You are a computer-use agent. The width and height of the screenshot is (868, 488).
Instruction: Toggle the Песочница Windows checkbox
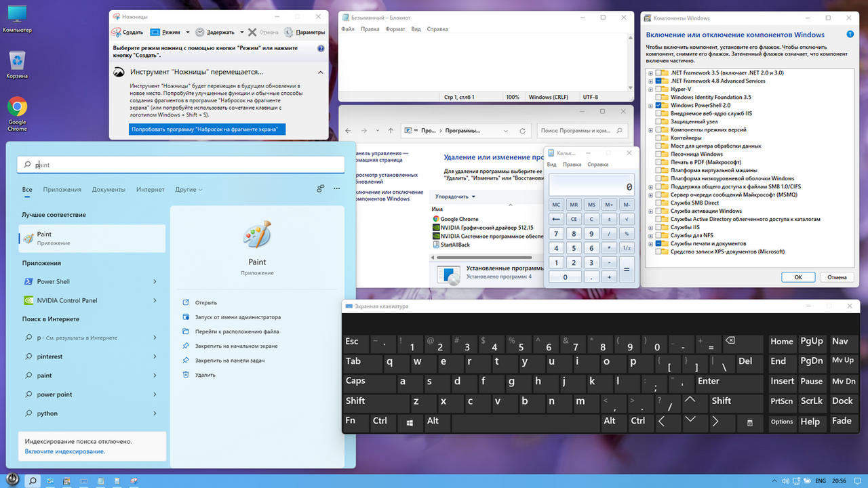tap(658, 154)
